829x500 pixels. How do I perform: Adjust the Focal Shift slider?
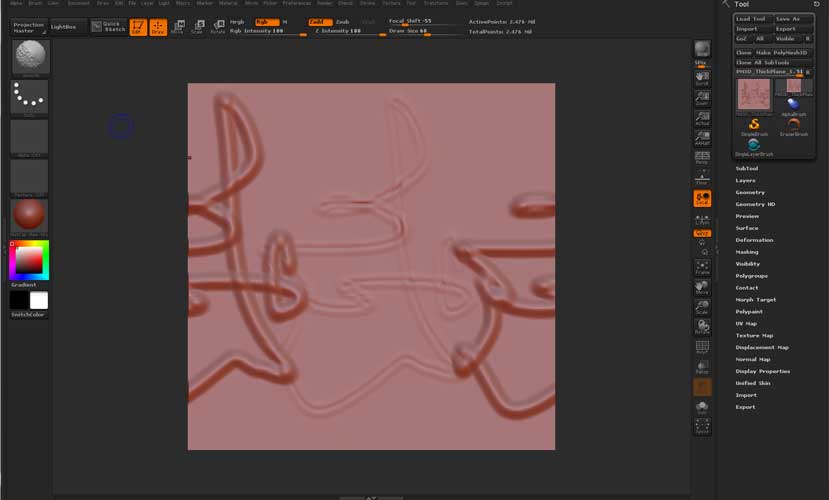pos(426,22)
